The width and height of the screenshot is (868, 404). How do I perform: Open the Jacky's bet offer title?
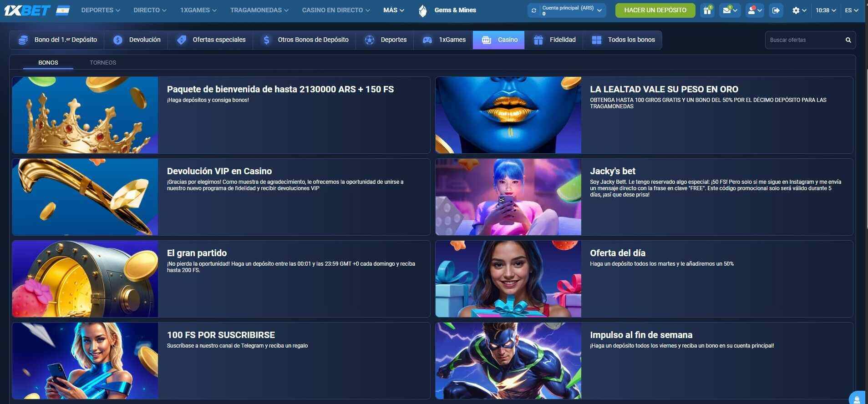(x=613, y=172)
